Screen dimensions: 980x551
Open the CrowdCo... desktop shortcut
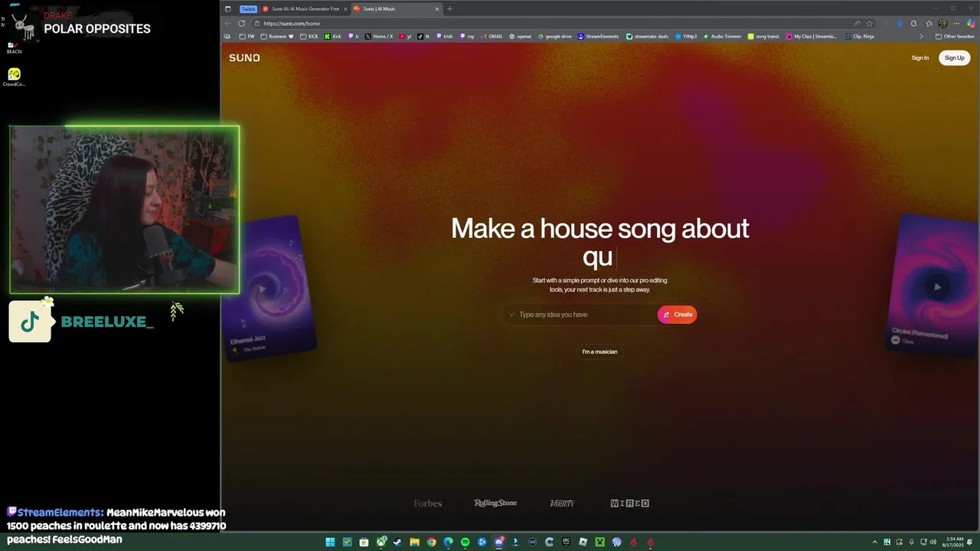[x=14, y=77]
